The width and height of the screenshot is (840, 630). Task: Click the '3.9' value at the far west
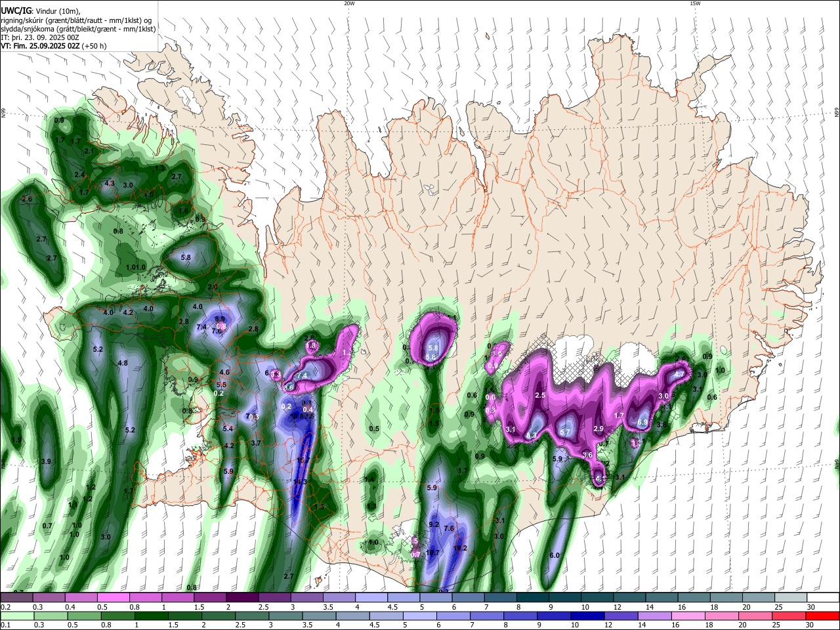pos(46,461)
